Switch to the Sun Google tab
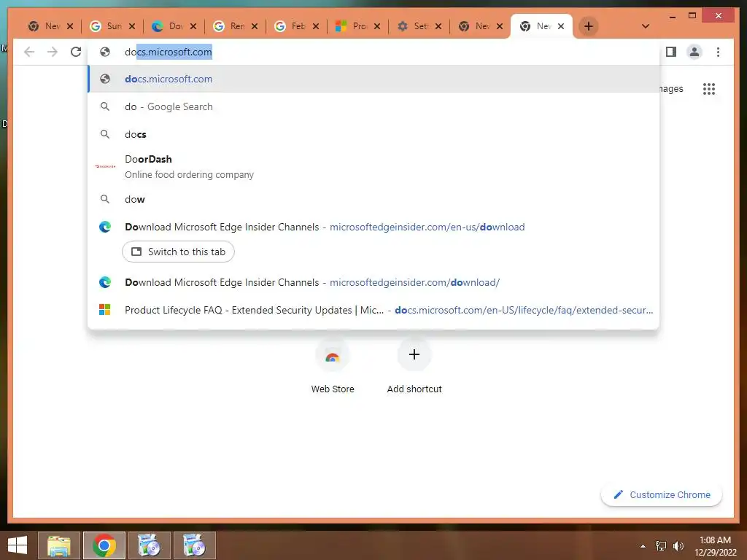The image size is (747, 560). click(x=107, y=26)
